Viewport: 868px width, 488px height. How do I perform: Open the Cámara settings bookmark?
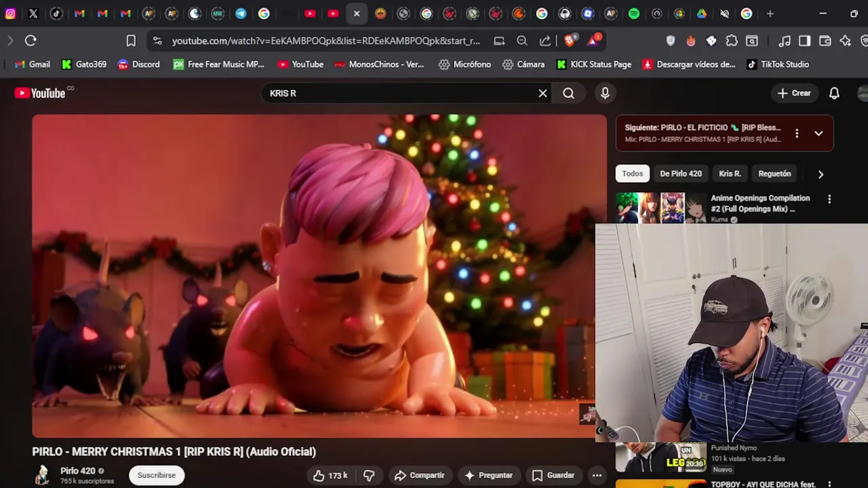tap(524, 64)
